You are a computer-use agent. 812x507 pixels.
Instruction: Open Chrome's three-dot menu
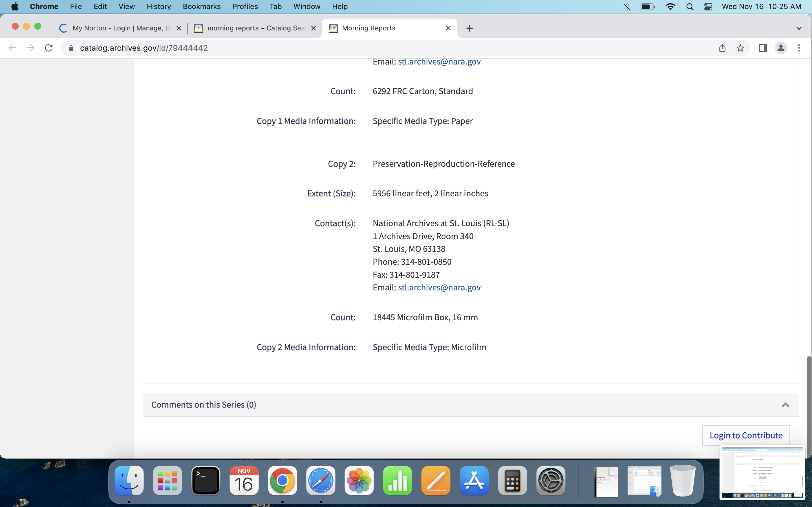(x=799, y=48)
